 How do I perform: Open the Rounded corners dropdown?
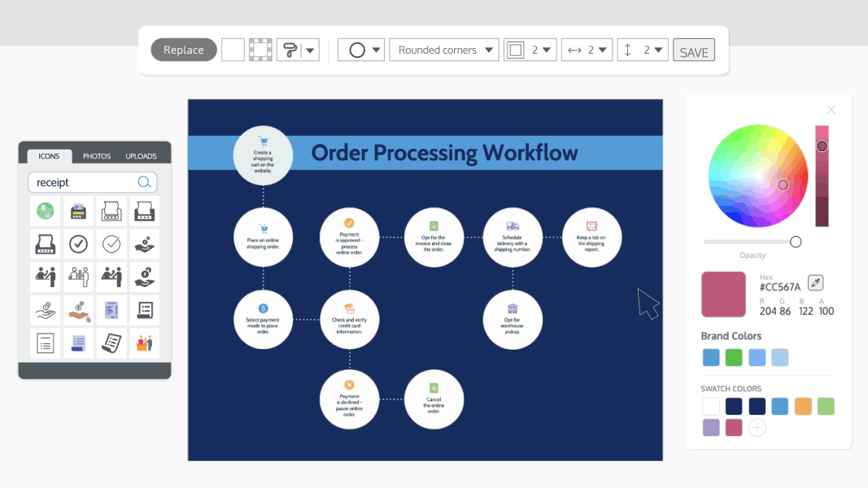click(443, 49)
